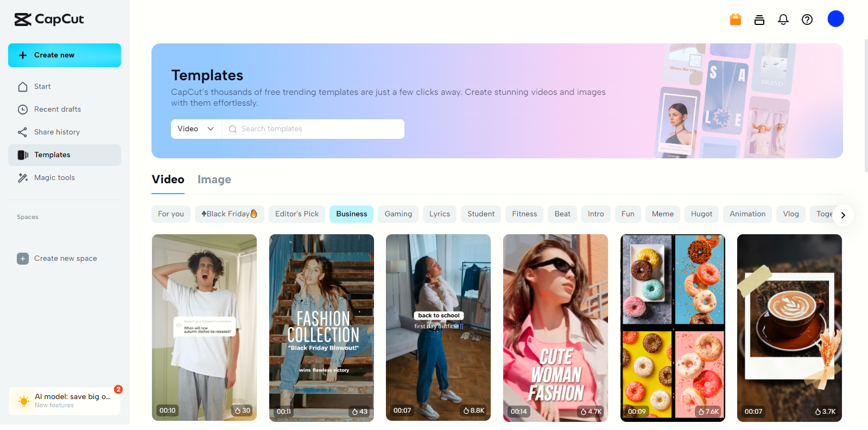Open the help question mark icon
The height and width of the screenshot is (430, 868).
click(x=807, y=20)
